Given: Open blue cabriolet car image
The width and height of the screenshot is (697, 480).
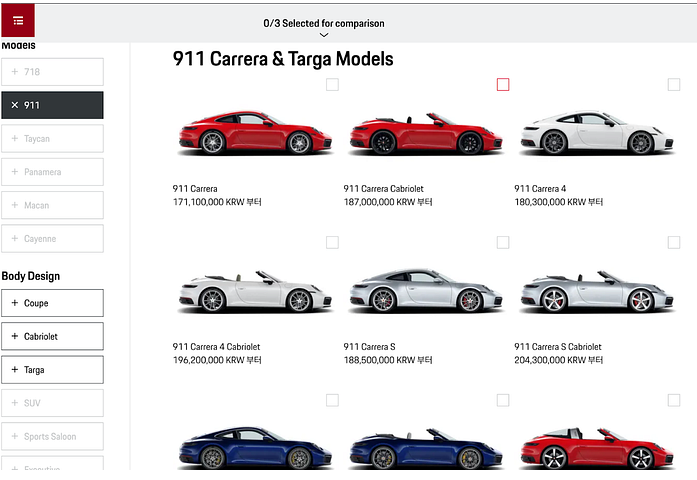Looking at the screenshot, I should 426,448.
